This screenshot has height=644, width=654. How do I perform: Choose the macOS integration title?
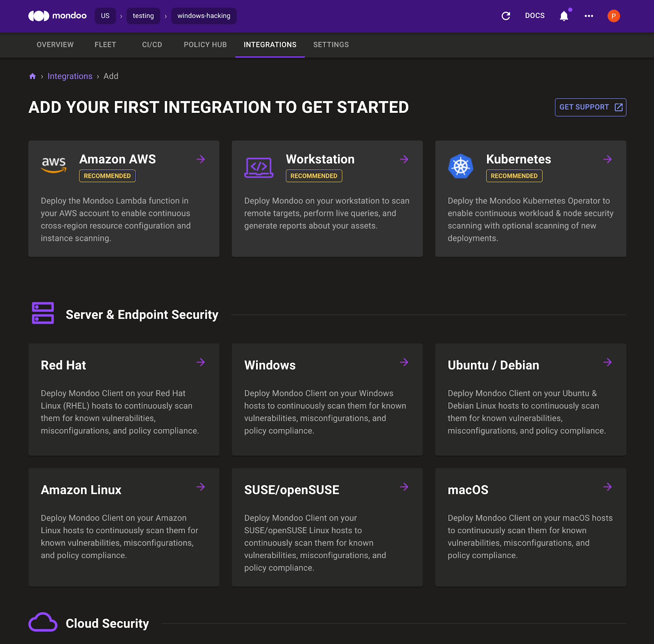[x=468, y=490]
